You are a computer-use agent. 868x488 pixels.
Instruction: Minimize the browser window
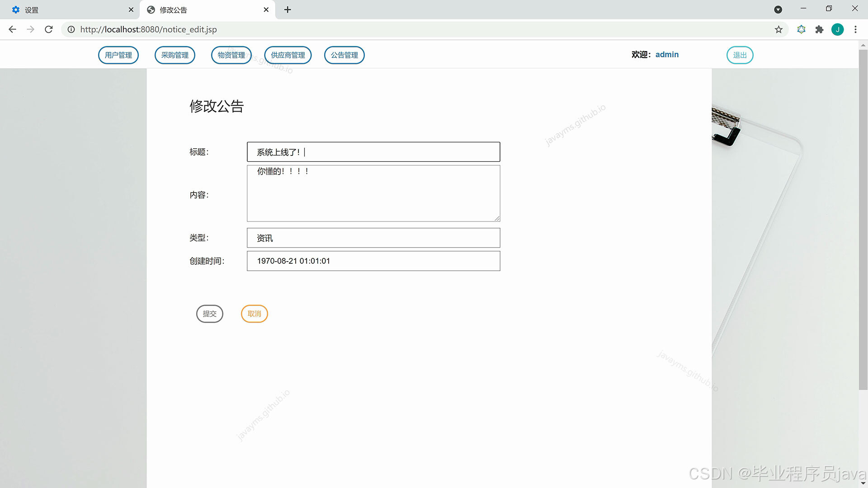click(803, 9)
